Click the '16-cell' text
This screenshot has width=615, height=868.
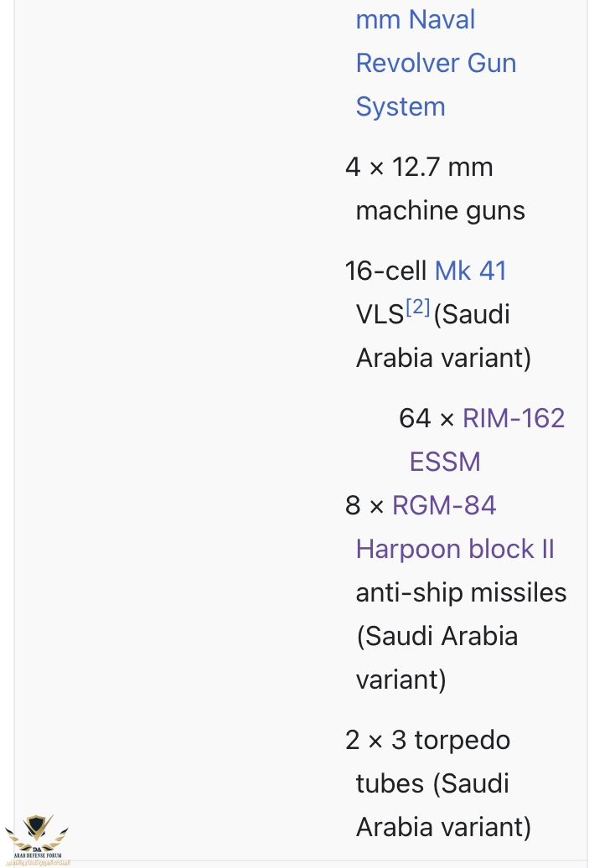click(x=386, y=271)
